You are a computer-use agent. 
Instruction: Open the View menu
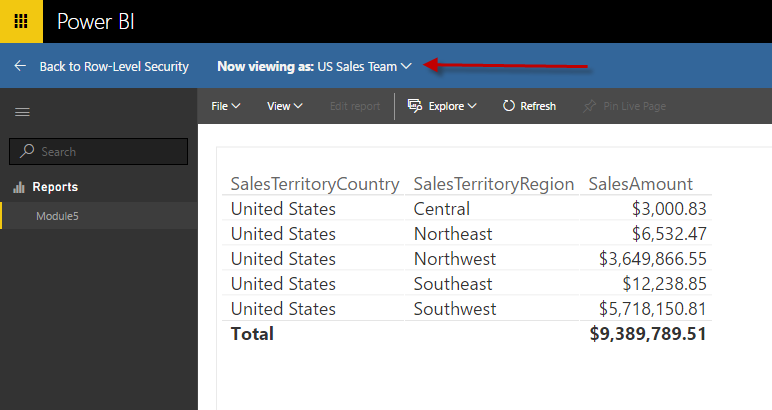pos(284,106)
